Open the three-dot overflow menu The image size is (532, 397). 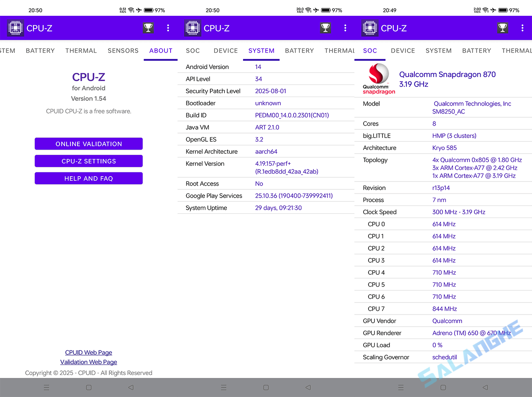point(168,28)
